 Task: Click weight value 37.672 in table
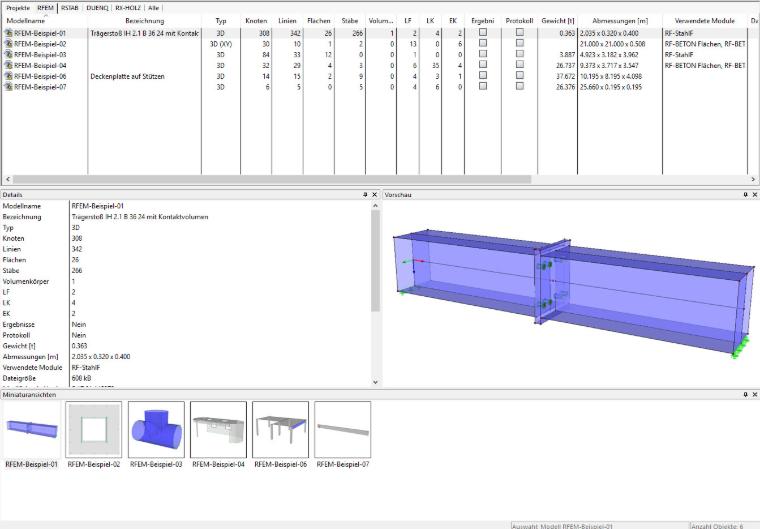(x=566, y=76)
